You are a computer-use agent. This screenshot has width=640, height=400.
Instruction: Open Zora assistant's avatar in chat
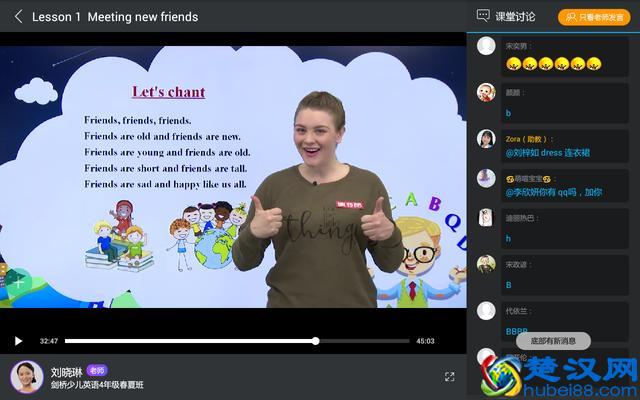486,139
